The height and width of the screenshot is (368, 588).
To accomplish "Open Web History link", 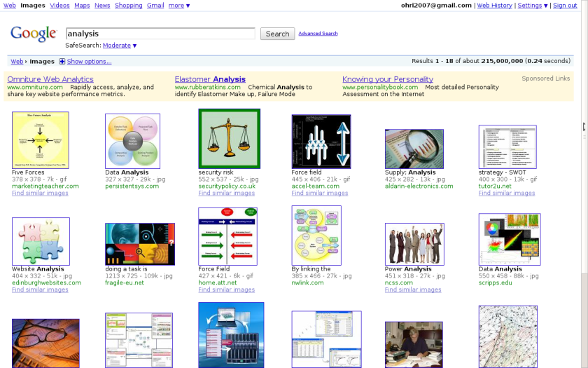I will click(494, 6).
